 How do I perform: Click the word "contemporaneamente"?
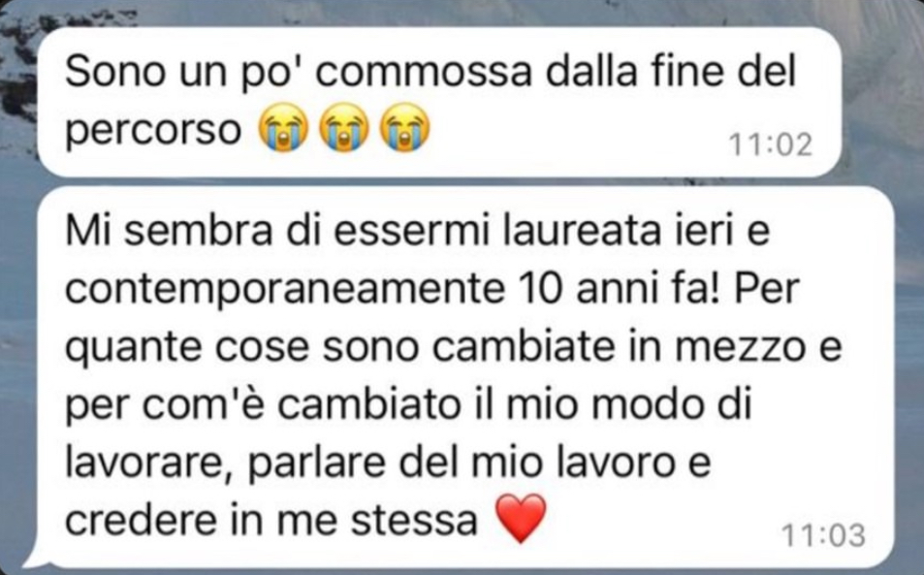click(285, 289)
